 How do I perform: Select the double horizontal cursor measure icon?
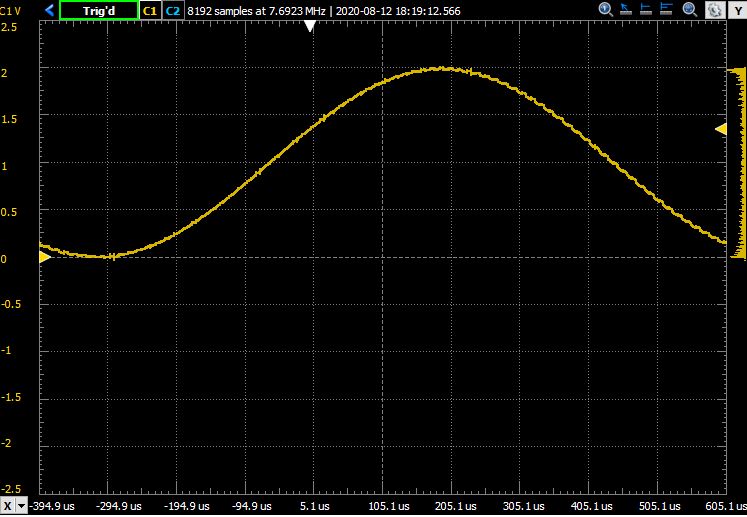(x=666, y=10)
